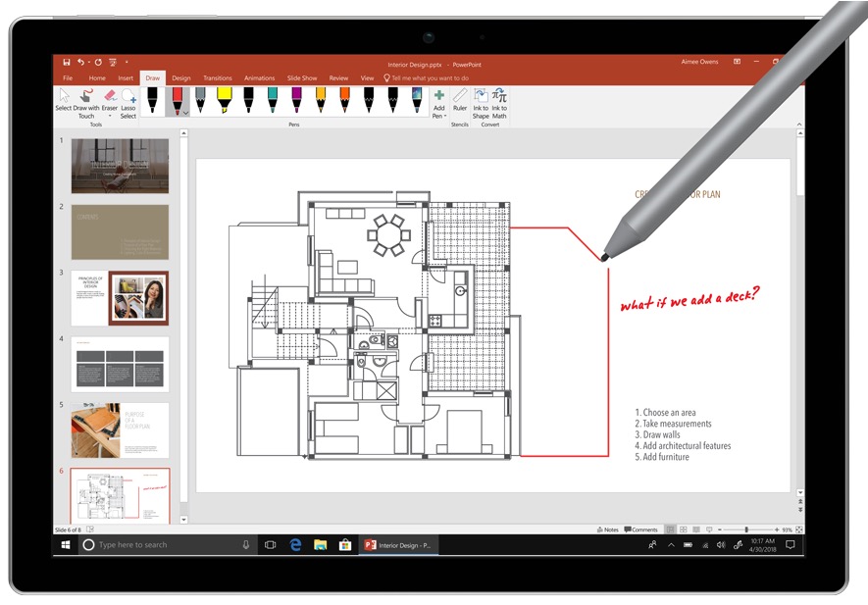Click the Ruler stencil icon
Screen dimensions: 868x605
click(x=460, y=99)
